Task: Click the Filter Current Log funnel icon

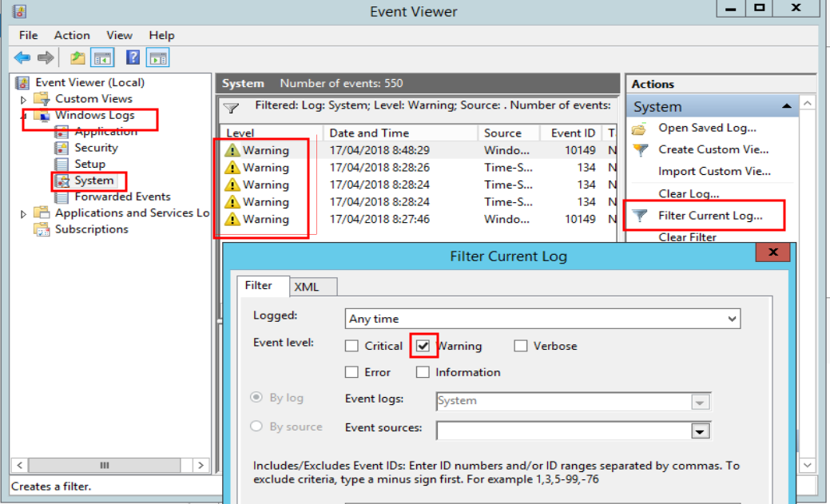Action: tap(640, 216)
